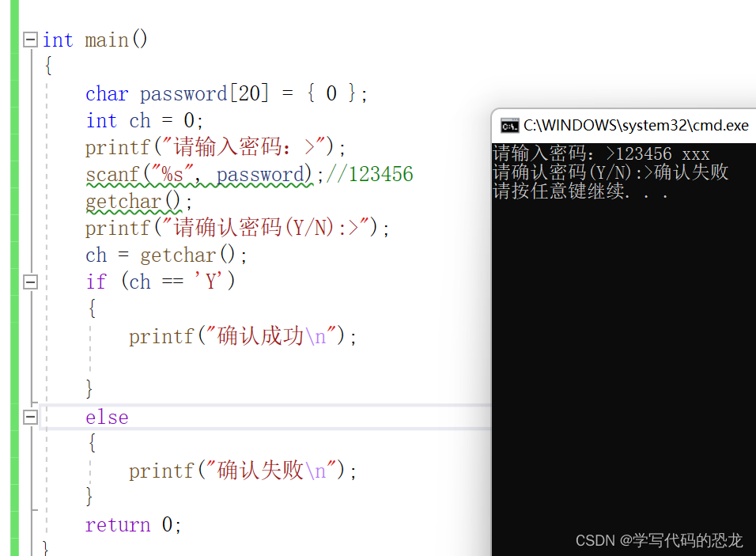This screenshot has width=756, height=556.
Task: Click console line "请确认密码(Y/N):>确认失败"
Action: [610, 172]
